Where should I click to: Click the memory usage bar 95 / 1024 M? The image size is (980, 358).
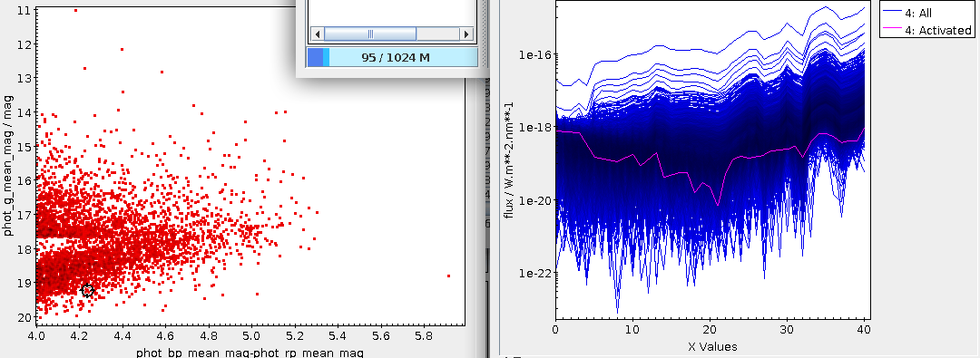point(392,57)
